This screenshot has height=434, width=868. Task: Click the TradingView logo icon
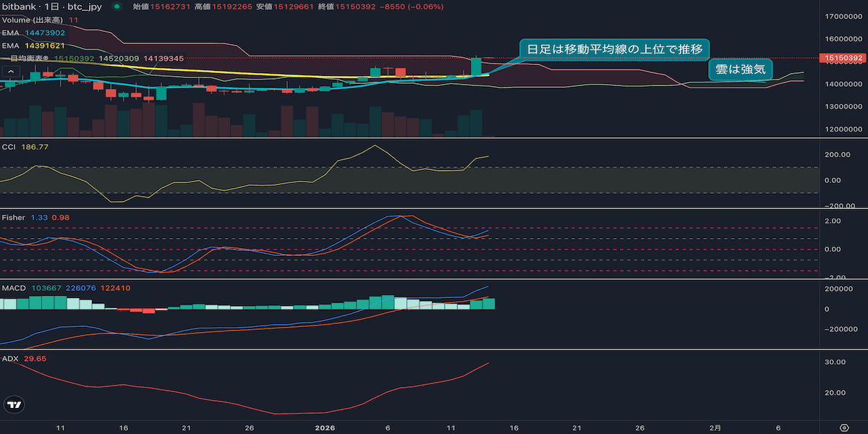(x=14, y=406)
